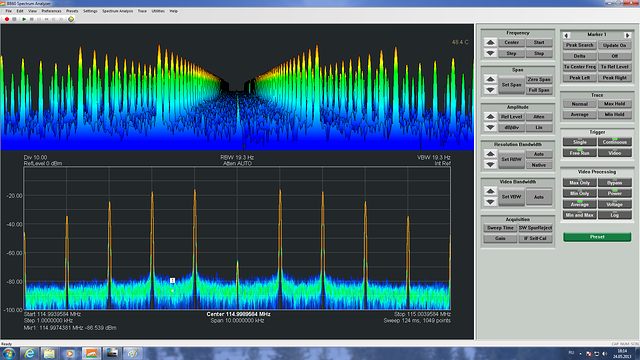Toggle Power video processing
640x360 pixels.
point(615,193)
